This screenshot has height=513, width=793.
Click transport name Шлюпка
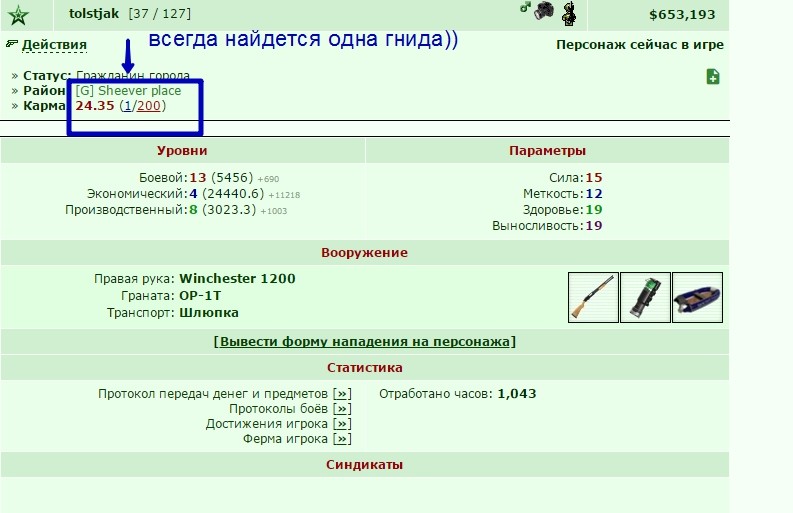click(x=209, y=313)
